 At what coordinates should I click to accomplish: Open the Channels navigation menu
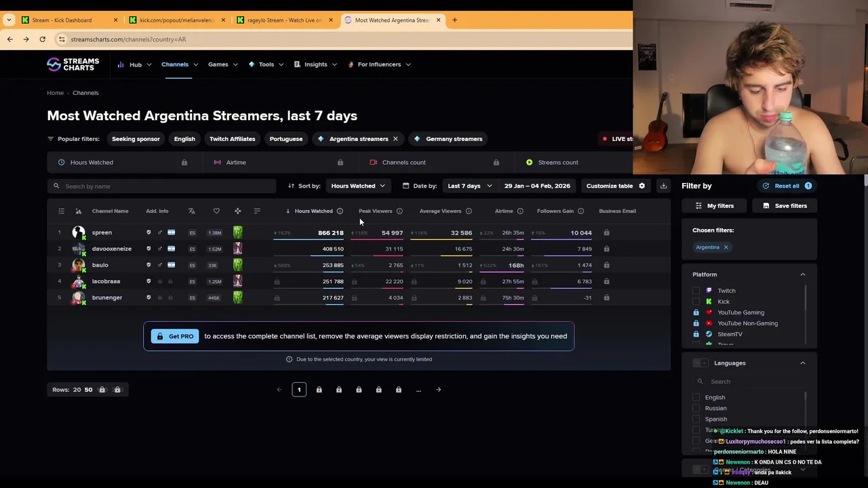tap(179, 64)
